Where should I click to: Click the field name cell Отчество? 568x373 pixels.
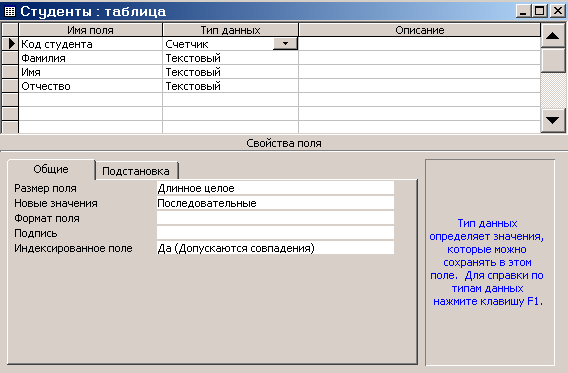click(91, 86)
